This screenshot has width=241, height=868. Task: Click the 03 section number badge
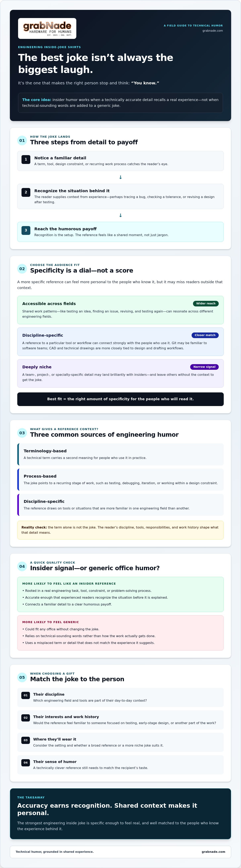coord(22,433)
